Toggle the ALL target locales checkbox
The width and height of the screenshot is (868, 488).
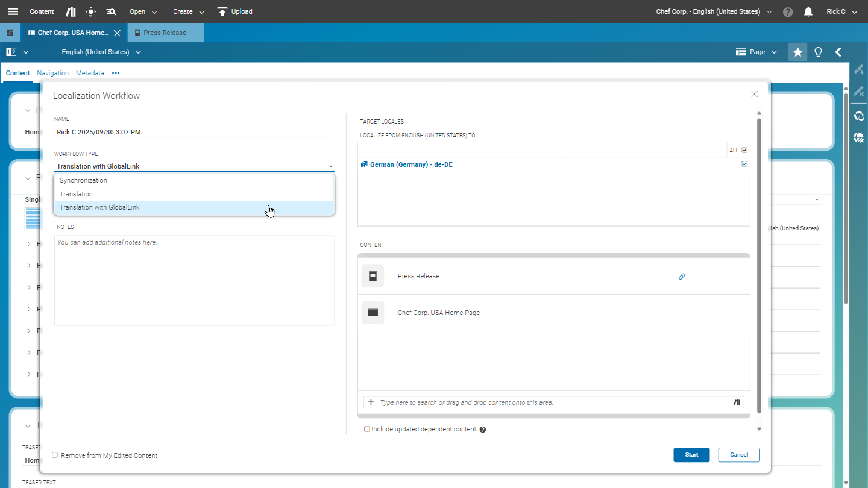click(744, 150)
